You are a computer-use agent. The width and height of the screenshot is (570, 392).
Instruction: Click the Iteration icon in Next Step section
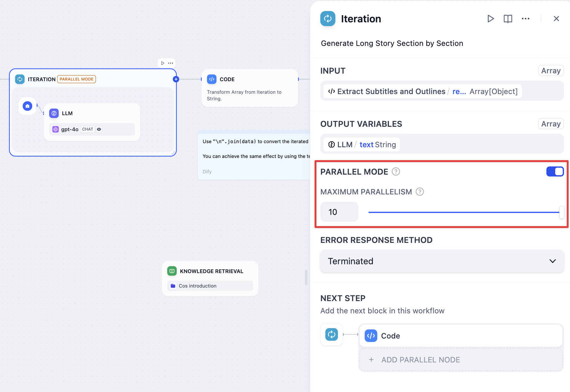331,334
